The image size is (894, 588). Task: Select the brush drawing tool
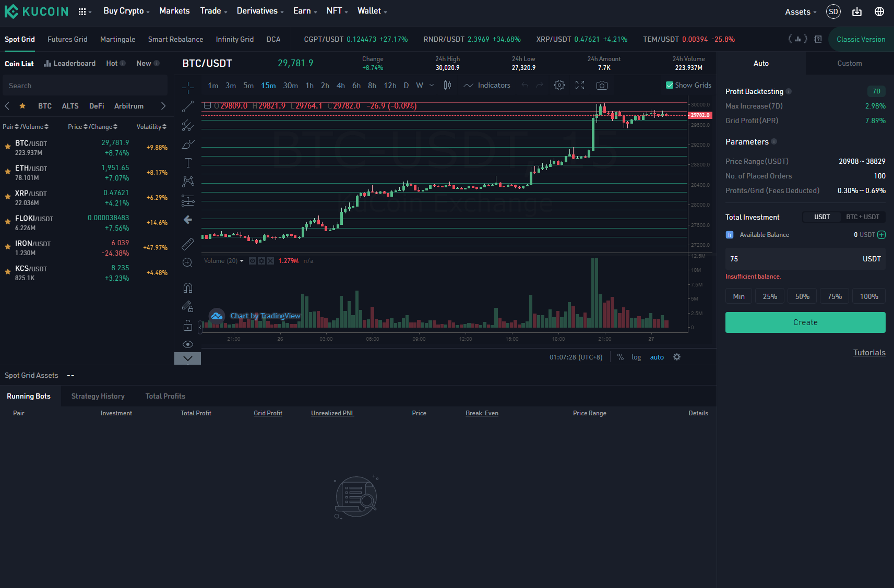click(x=188, y=144)
